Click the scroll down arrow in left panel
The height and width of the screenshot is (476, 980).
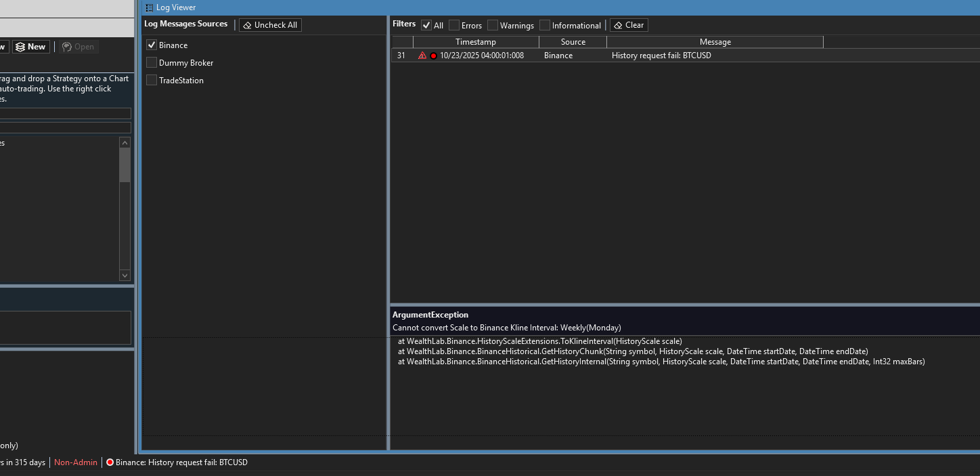[x=125, y=276]
